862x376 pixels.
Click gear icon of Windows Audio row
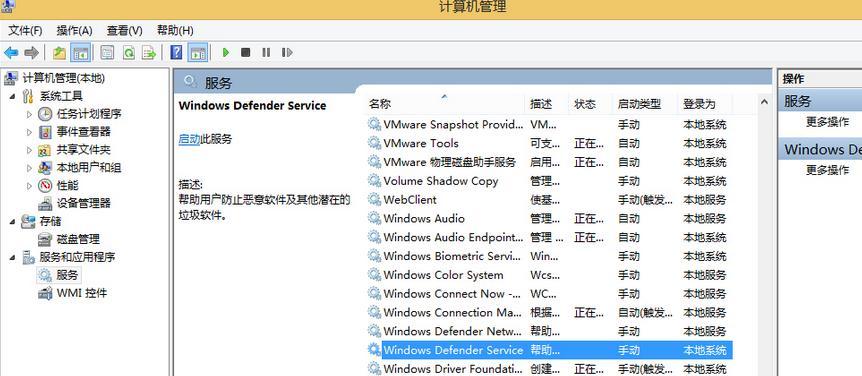click(374, 219)
